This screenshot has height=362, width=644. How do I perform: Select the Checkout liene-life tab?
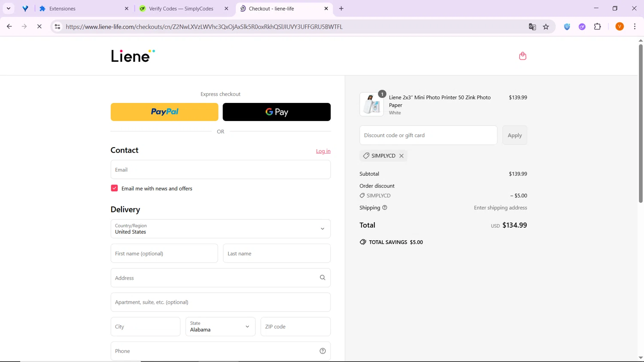[x=283, y=9]
